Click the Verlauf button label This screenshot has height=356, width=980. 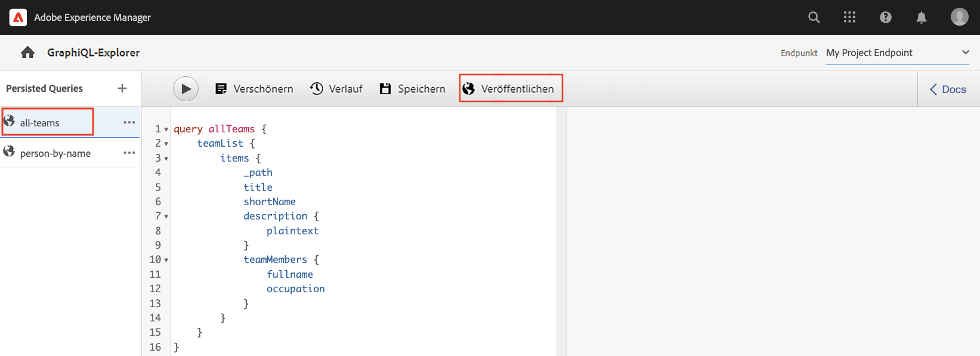click(x=345, y=89)
